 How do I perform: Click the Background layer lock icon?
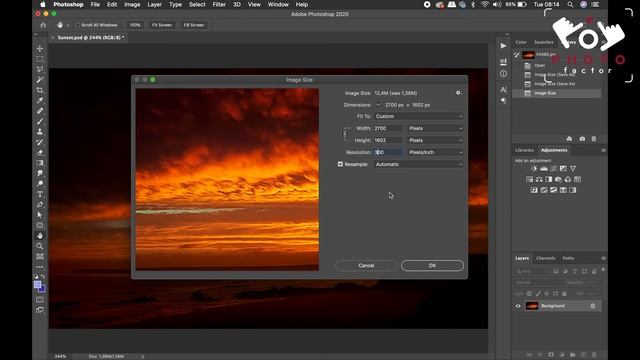(x=593, y=306)
